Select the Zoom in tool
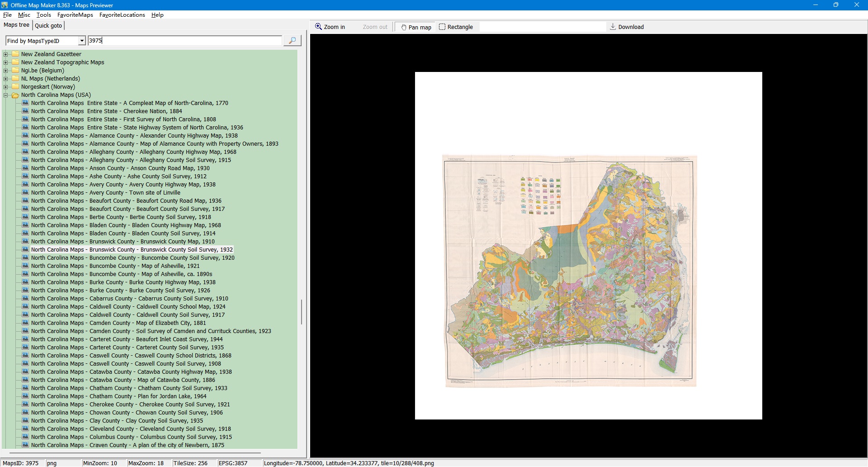Viewport: 868px width, 467px height. (x=330, y=27)
